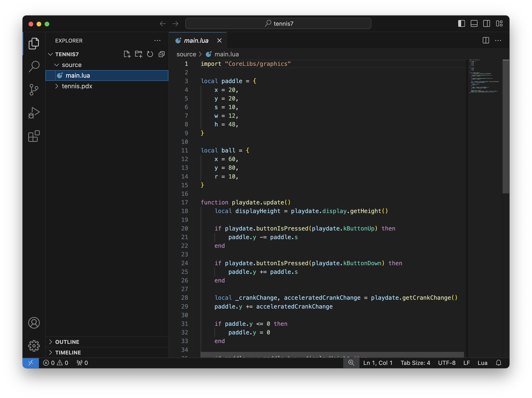
Task: Click the 'local paddle = {' line
Action: coord(228,81)
